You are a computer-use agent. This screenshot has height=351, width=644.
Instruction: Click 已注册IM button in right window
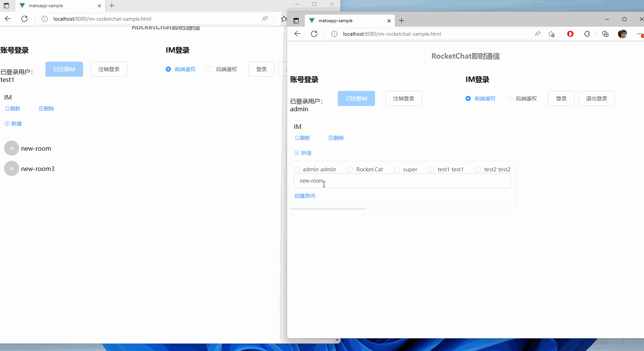coord(356,98)
